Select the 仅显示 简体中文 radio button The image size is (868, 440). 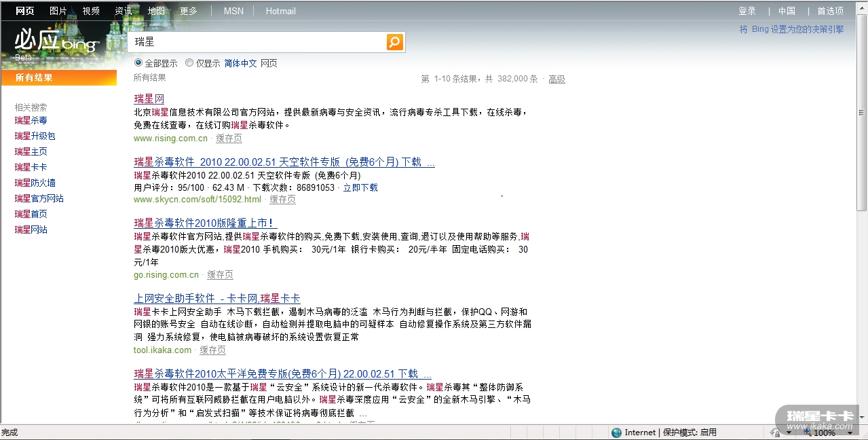coord(189,63)
